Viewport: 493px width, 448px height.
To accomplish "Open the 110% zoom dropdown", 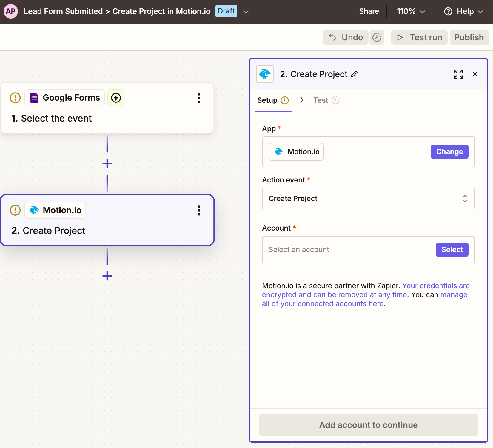I will pyautogui.click(x=411, y=11).
